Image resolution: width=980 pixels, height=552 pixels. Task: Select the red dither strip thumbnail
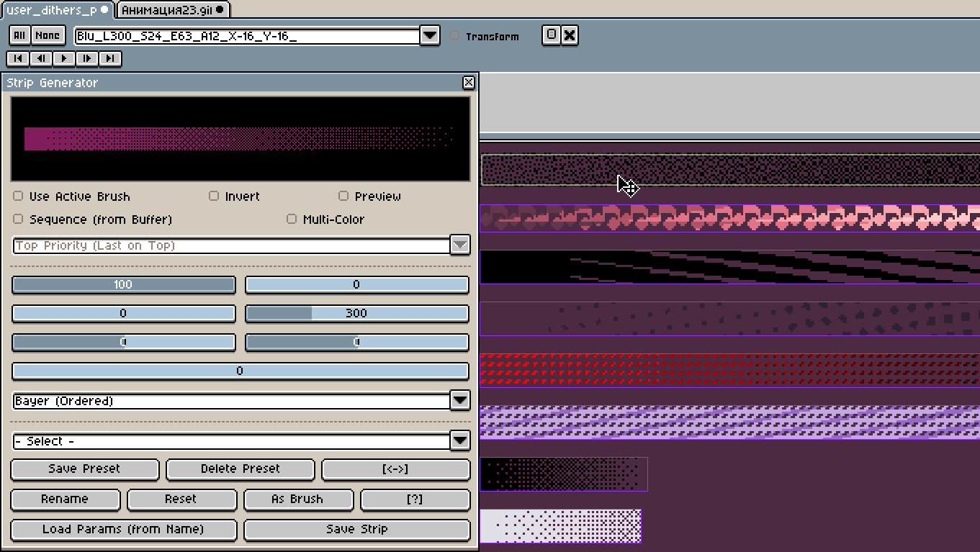click(729, 370)
